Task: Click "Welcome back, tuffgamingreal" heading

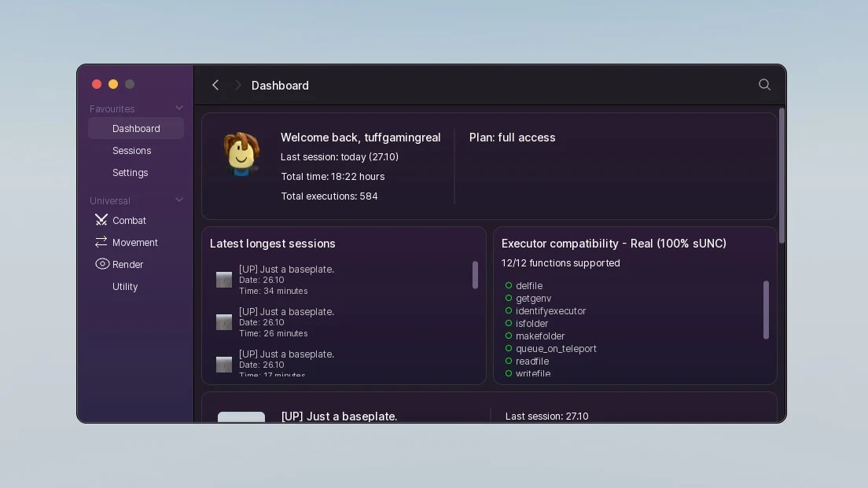Action: [360, 138]
